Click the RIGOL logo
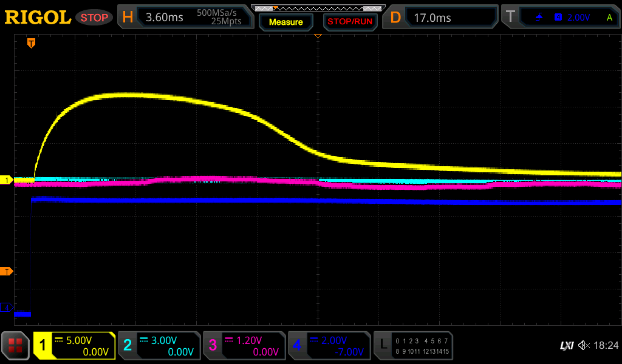The width and height of the screenshot is (622, 364). 38,18
